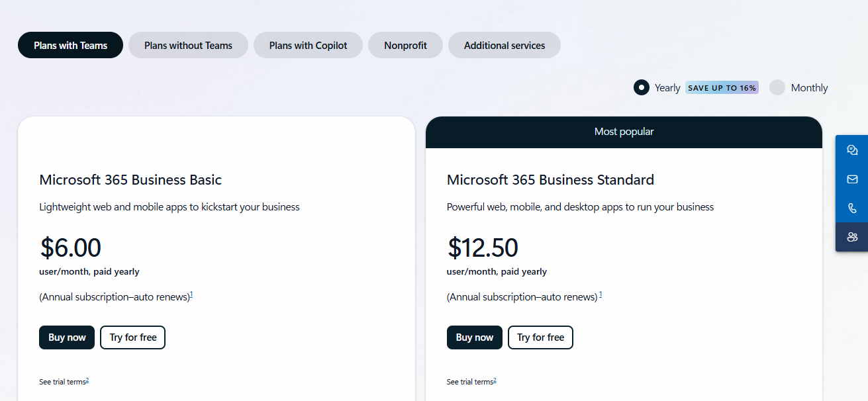
Task: Click Try for free for Business Standard
Action: [x=540, y=337]
